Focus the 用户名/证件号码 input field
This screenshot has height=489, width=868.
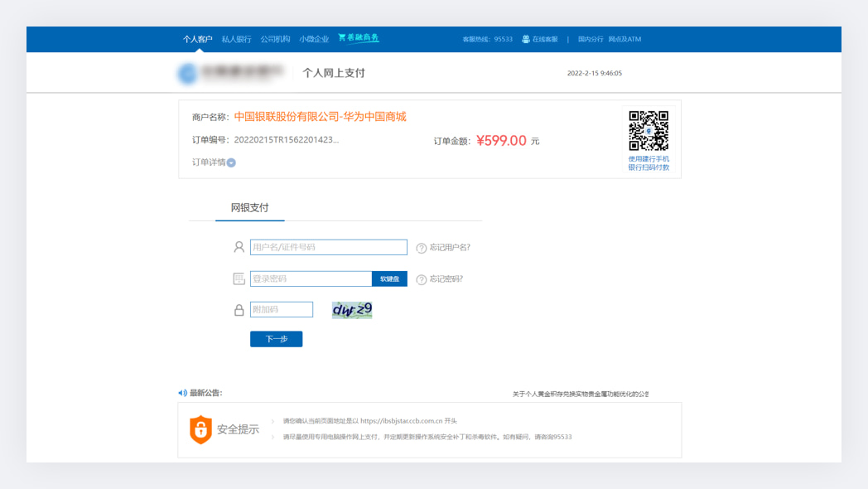point(328,247)
